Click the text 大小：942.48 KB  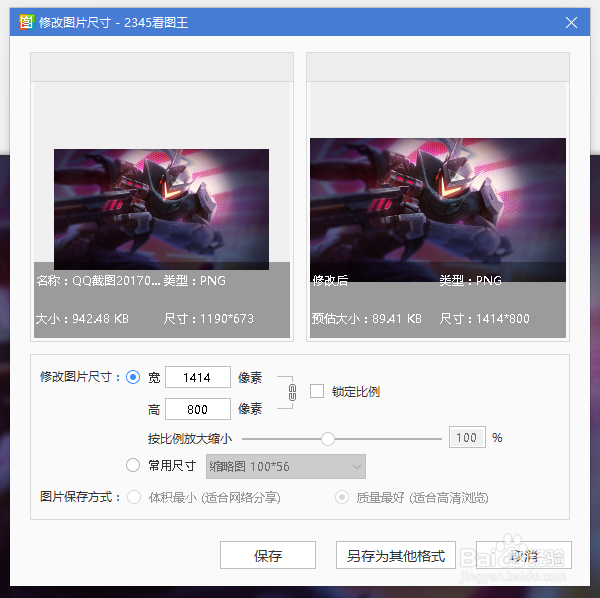point(82,319)
